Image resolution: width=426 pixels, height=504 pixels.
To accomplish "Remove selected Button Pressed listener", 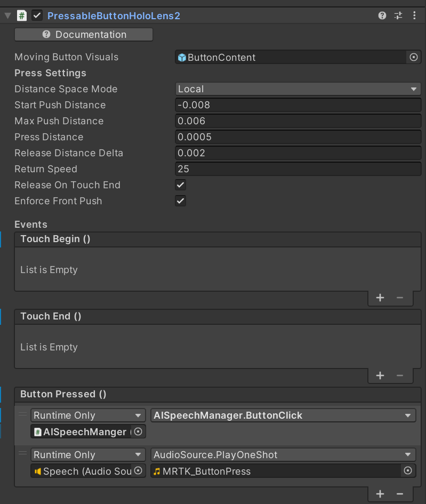I will click(x=400, y=494).
